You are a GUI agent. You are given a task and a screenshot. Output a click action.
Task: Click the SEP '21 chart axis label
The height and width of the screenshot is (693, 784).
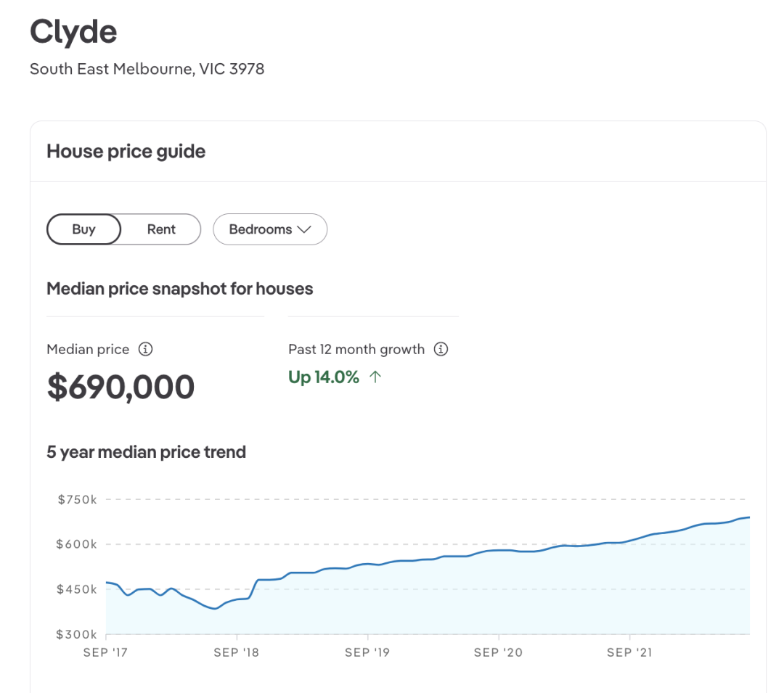point(629,652)
